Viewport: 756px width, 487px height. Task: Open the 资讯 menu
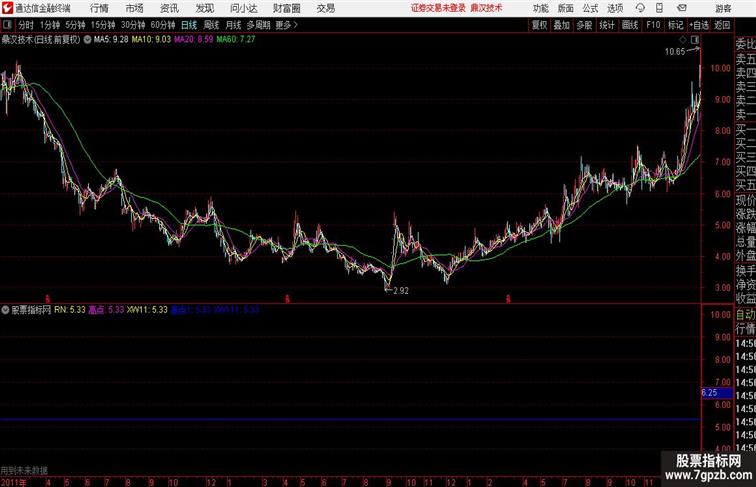click(169, 8)
